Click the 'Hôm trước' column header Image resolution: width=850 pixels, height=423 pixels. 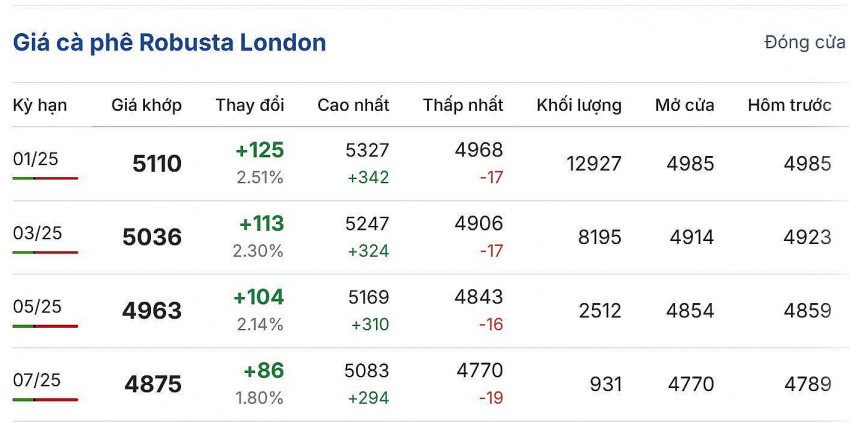tap(789, 105)
